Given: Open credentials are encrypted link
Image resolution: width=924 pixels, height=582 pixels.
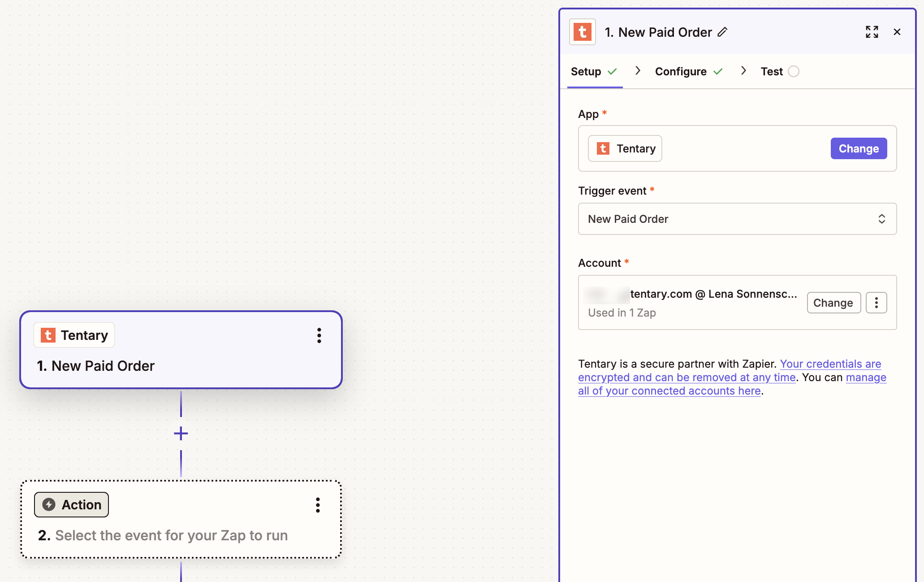Looking at the screenshot, I should point(730,370).
